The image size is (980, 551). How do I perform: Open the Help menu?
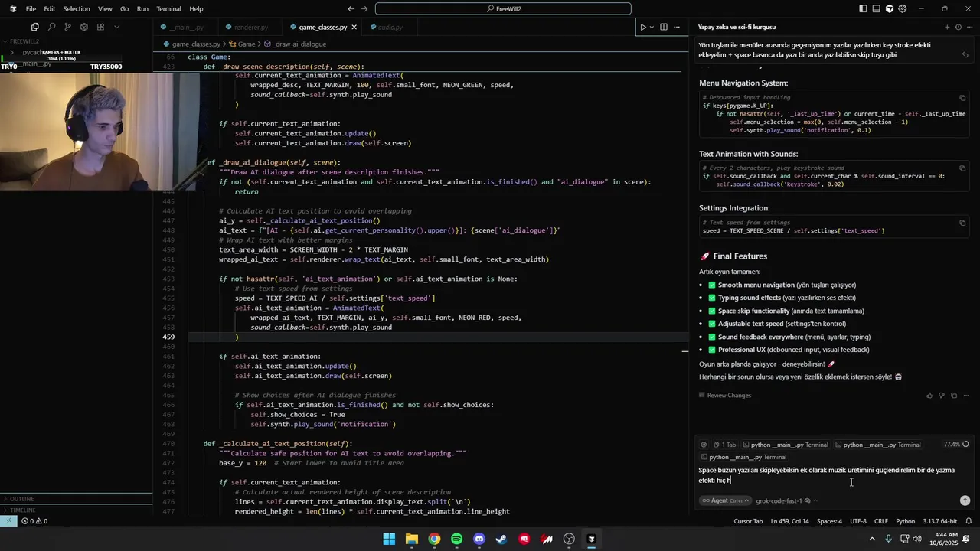[x=196, y=9]
